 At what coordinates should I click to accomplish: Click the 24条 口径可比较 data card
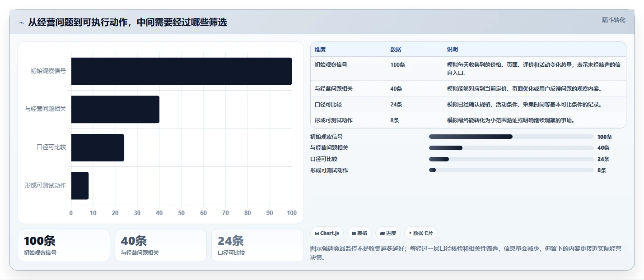tap(257, 245)
